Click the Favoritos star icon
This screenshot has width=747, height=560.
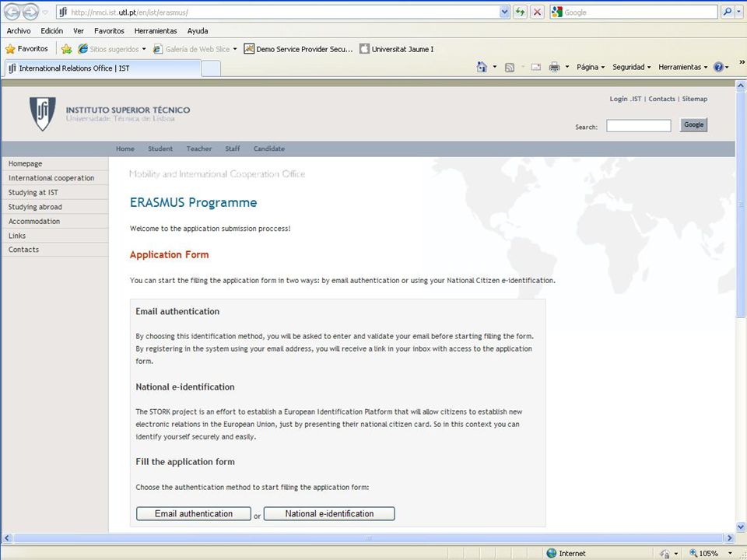10,48
